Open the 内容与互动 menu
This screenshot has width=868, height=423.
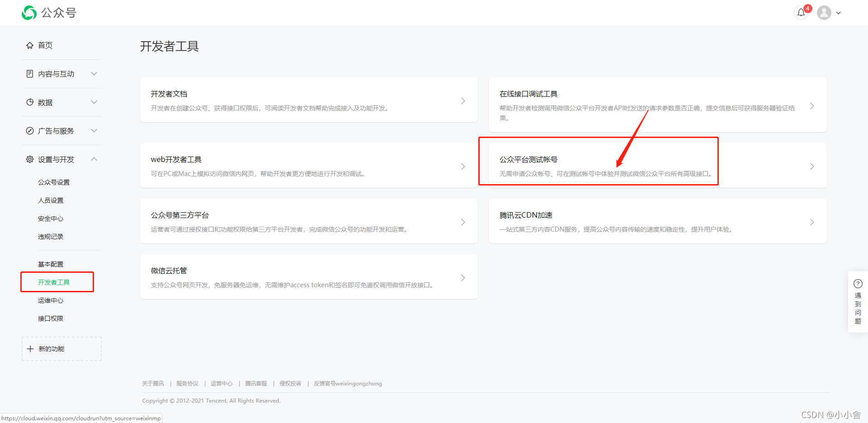[56, 74]
